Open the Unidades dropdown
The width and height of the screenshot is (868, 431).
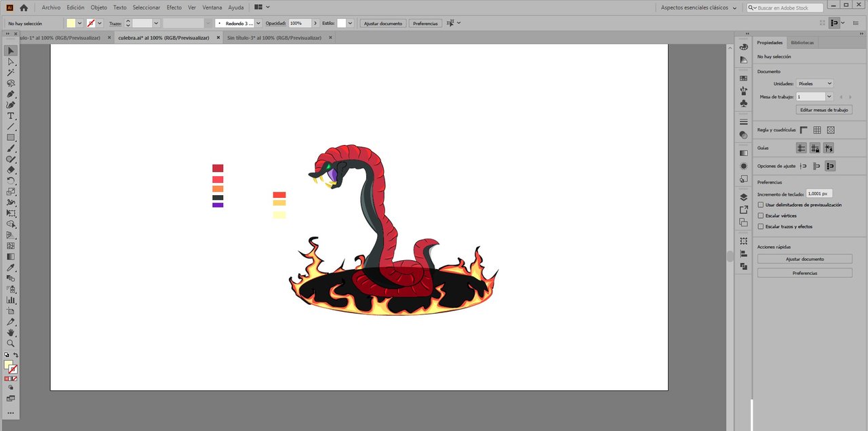coord(814,83)
